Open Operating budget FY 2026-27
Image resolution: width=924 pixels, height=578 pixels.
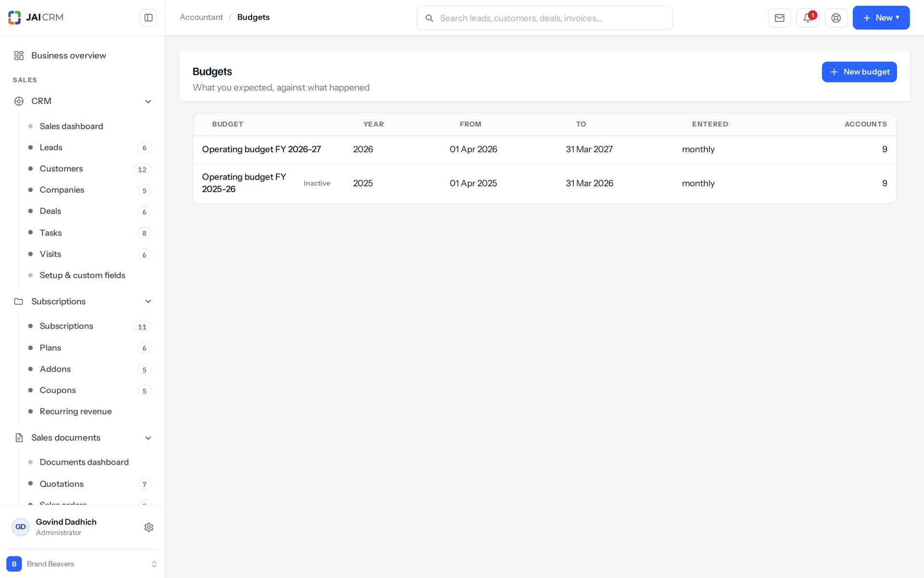[261, 149]
